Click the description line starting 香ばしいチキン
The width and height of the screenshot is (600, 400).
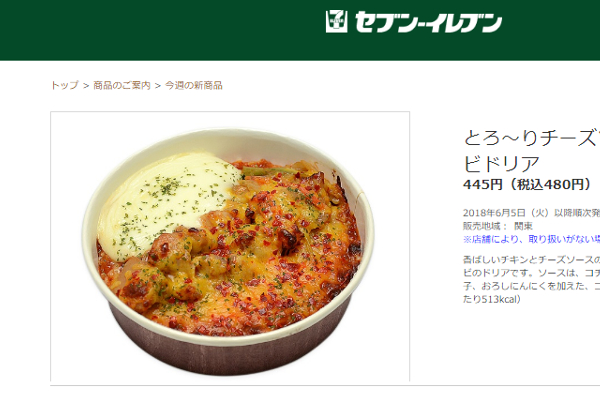coord(532,260)
